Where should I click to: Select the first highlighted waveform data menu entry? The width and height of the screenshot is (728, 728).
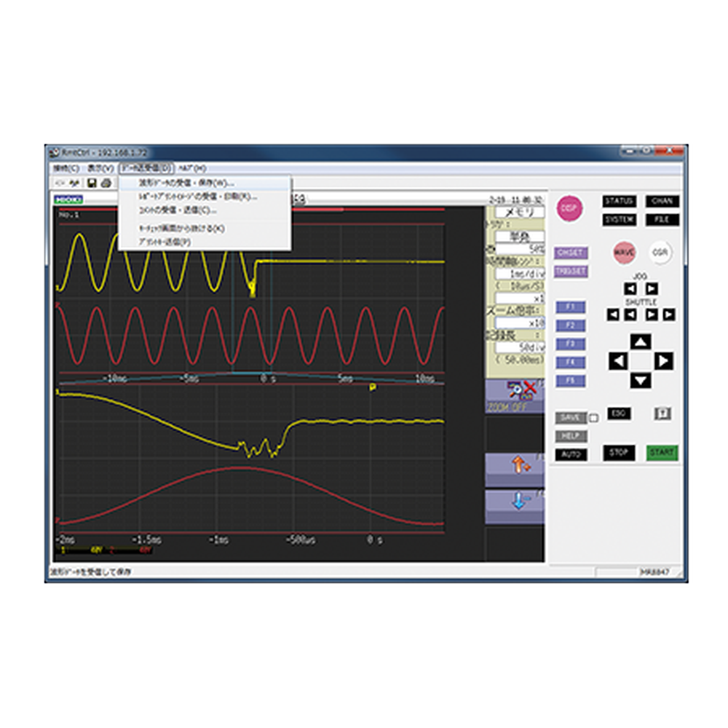205,183
